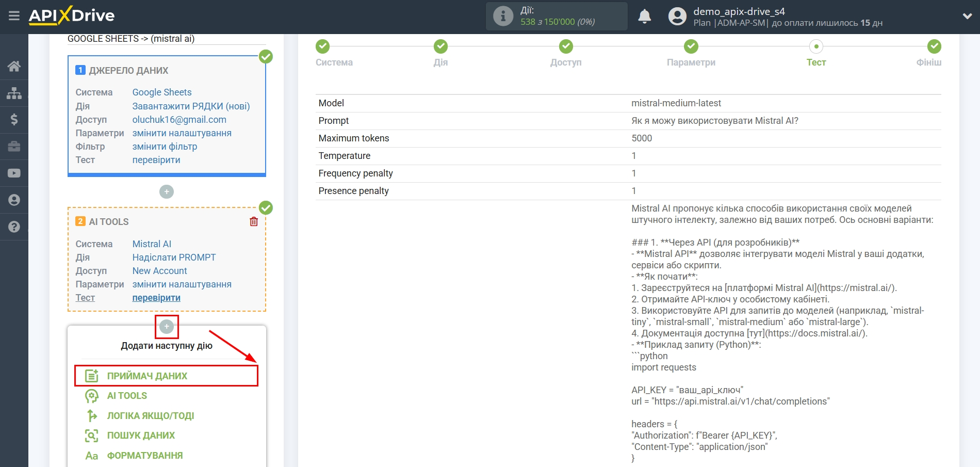Viewport: 980px width, 467px height.
Task: Delete the AI TOOLS block via trash icon
Action: 253,221
